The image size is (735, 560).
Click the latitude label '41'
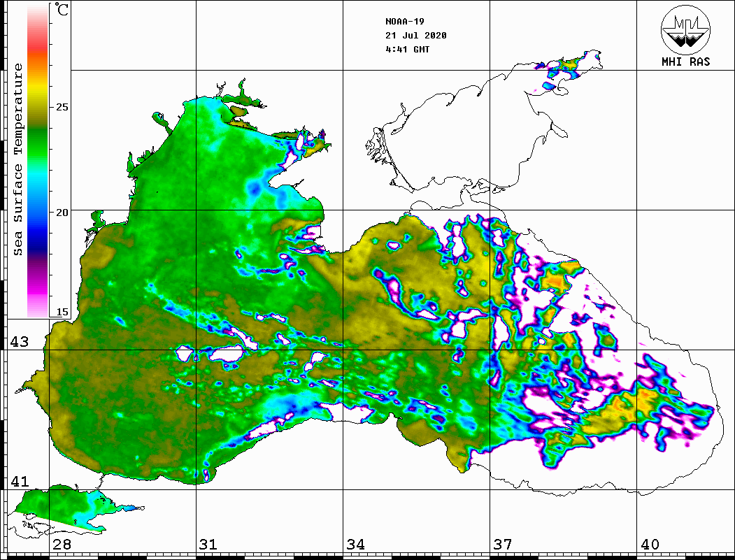20,482
